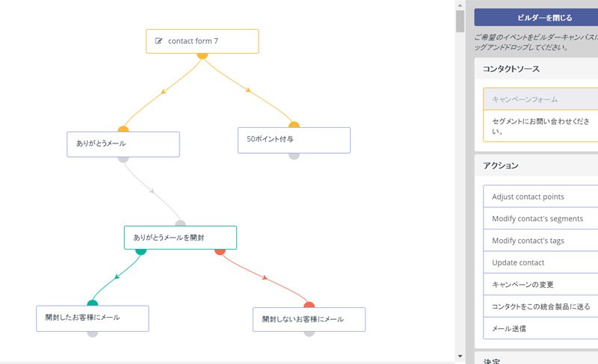Click the ビルダーを閉じる button
Viewport: 598px width, 364px height.
tap(536, 17)
